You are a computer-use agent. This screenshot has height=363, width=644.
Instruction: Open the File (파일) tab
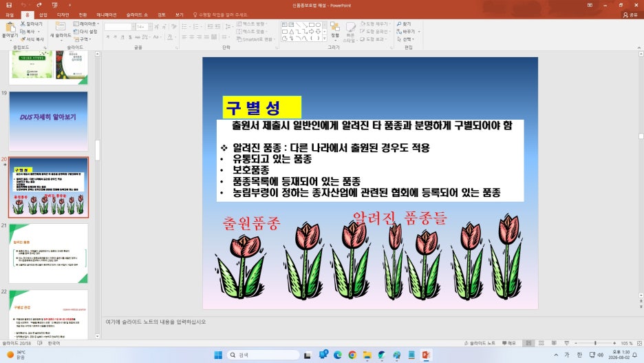coord(10,14)
